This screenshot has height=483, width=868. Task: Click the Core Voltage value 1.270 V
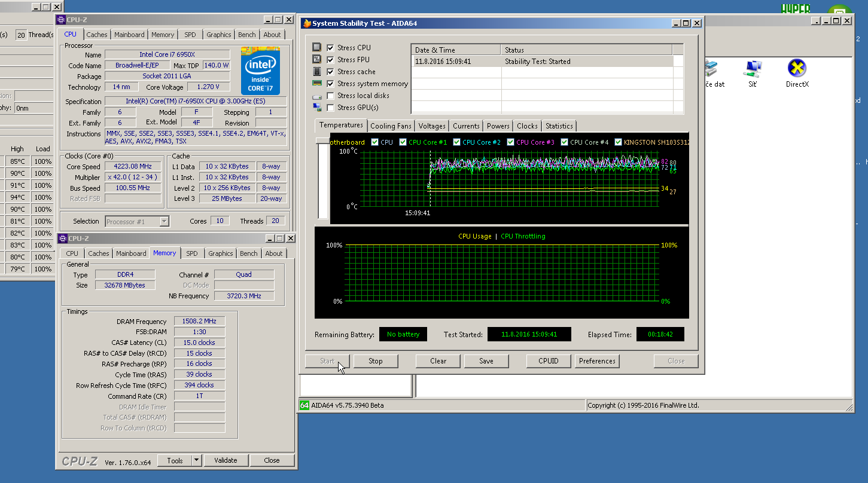click(208, 87)
